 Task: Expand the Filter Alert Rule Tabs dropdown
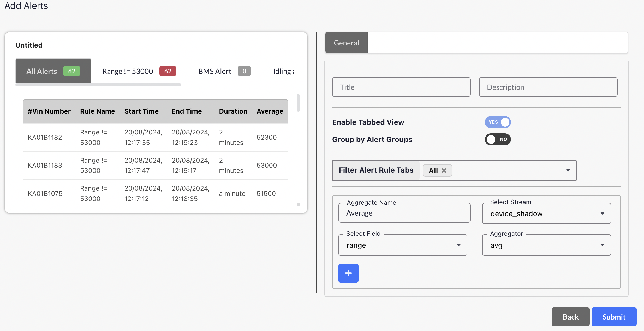tap(568, 170)
